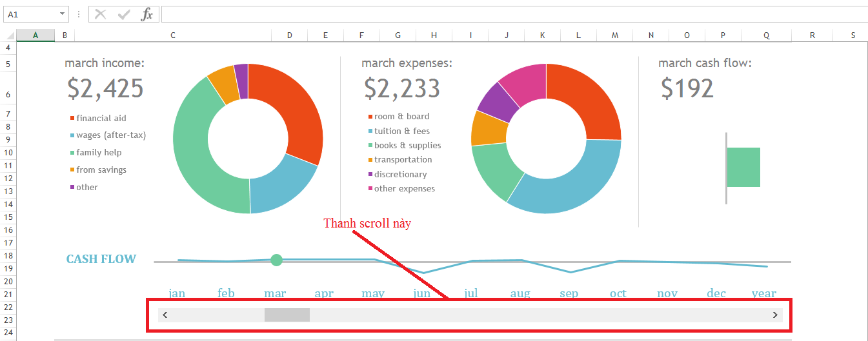The width and height of the screenshot is (868, 341).
Task: Click the 'oct' month label
Action: (618, 293)
